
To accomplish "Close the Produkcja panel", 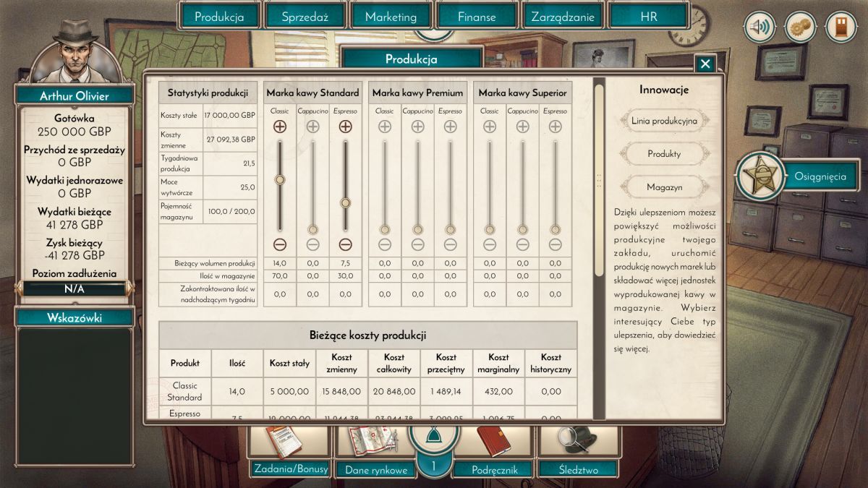I will (705, 64).
